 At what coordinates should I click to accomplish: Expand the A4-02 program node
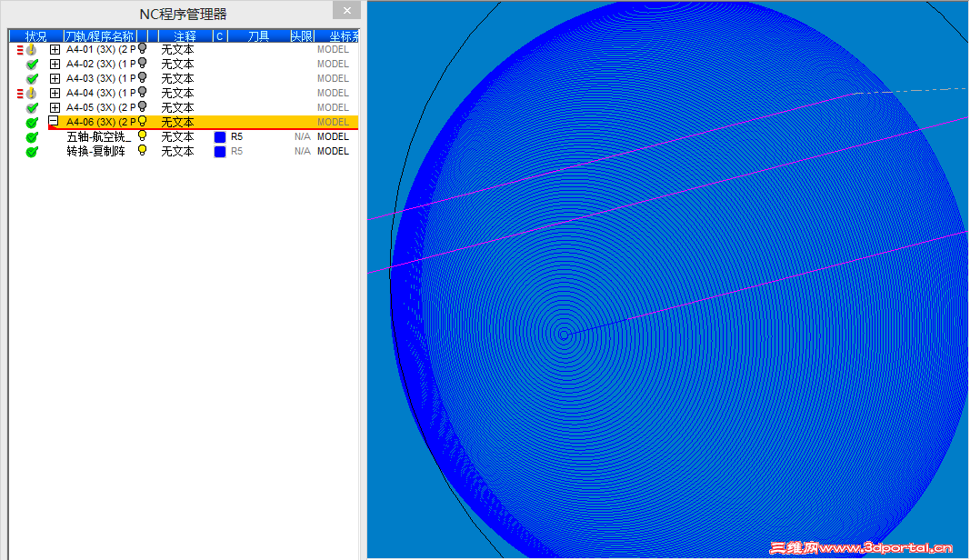(55, 64)
